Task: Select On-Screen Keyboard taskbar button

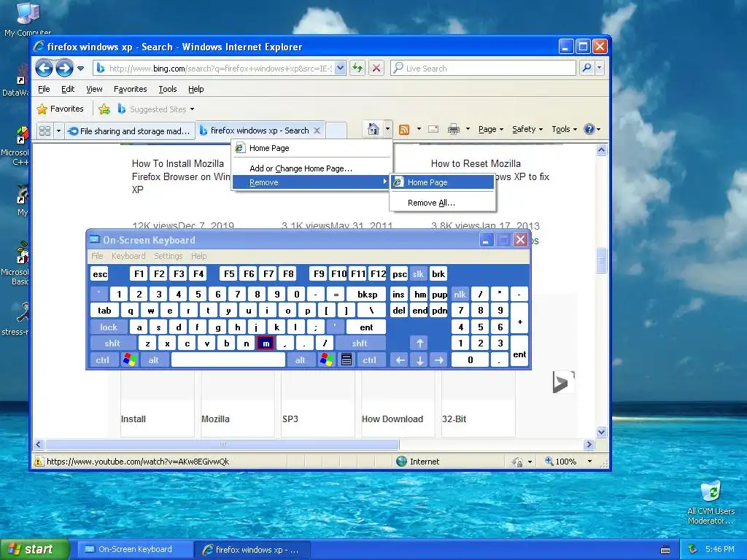Action: tap(134, 550)
